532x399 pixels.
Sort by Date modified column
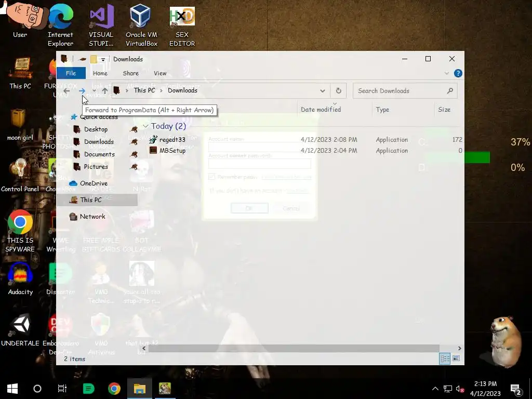tap(321, 109)
